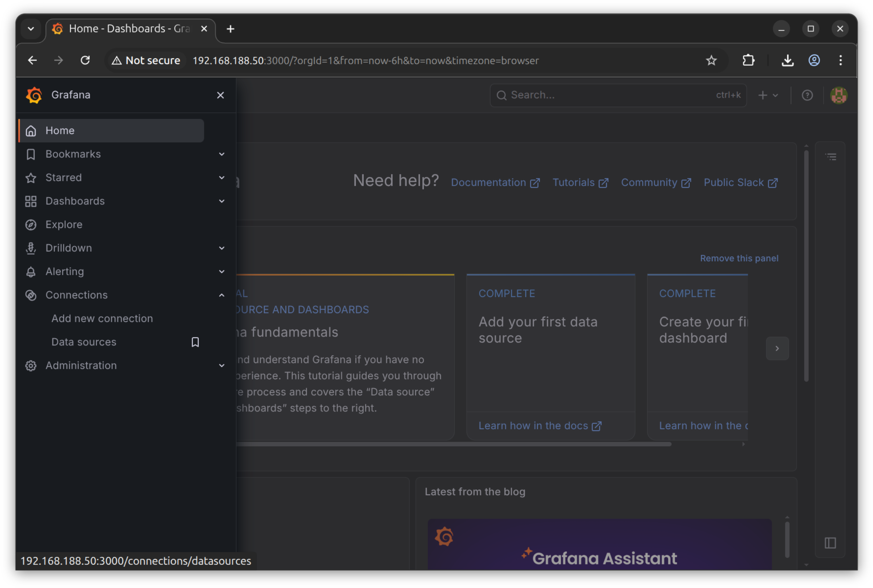Click the Starred star icon

(31, 178)
